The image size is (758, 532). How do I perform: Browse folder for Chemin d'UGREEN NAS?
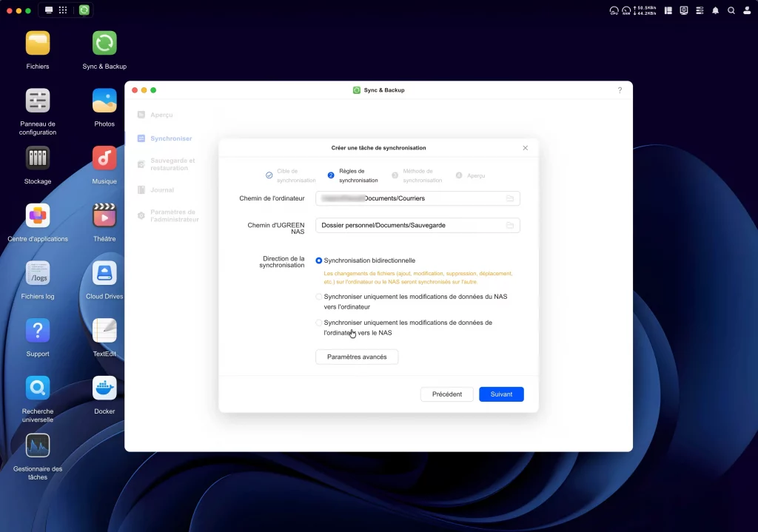(x=510, y=225)
